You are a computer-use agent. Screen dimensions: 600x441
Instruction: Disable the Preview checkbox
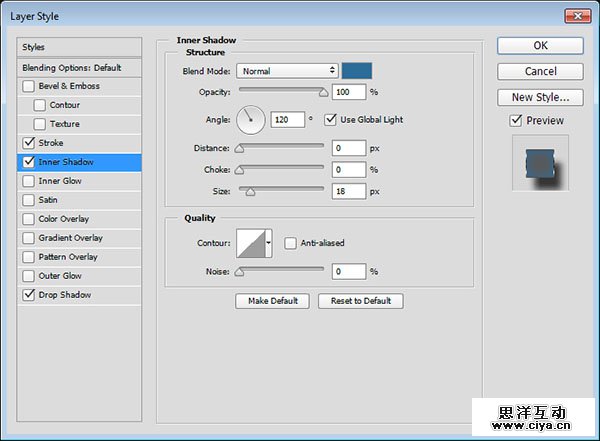516,121
